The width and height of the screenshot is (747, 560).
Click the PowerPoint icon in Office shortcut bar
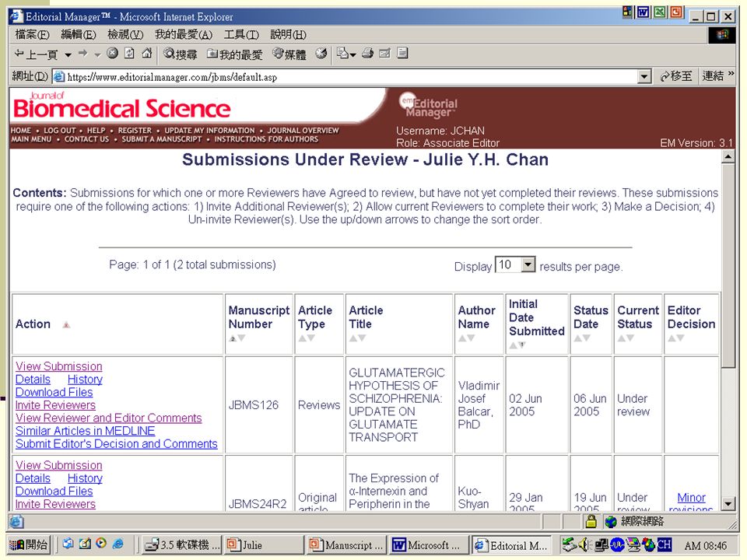click(x=676, y=12)
